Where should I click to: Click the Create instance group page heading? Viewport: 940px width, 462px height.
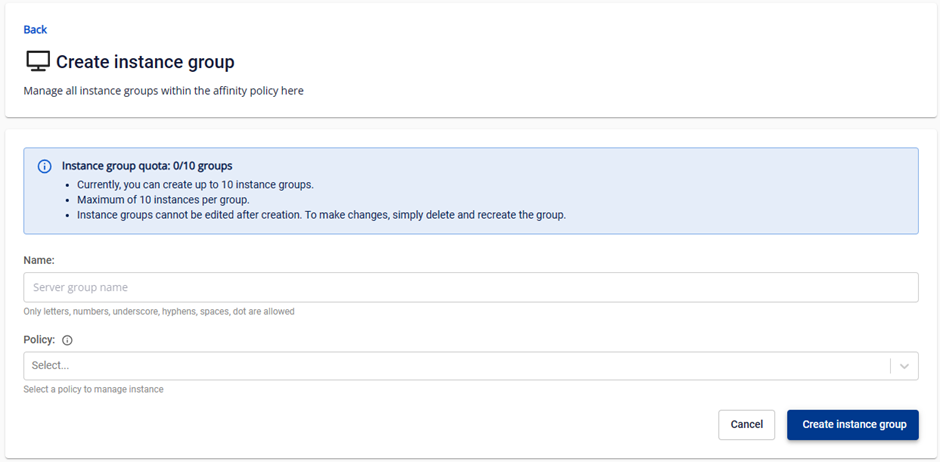[x=145, y=62]
